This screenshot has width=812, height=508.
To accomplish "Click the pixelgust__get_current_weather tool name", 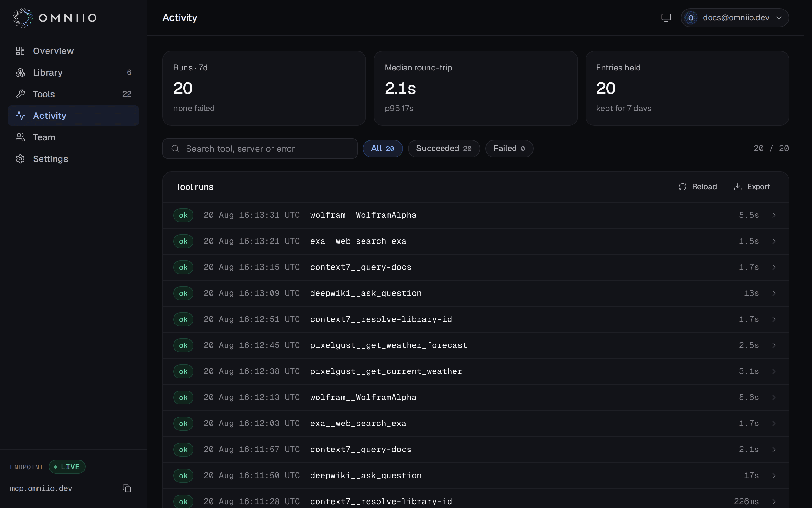I will 386,371.
